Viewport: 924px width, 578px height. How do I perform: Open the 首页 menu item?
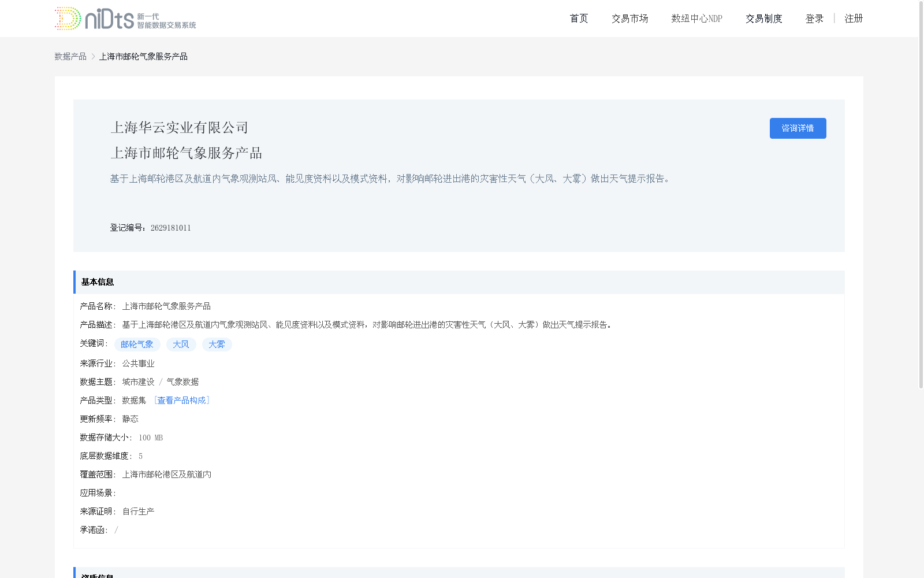tap(579, 18)
